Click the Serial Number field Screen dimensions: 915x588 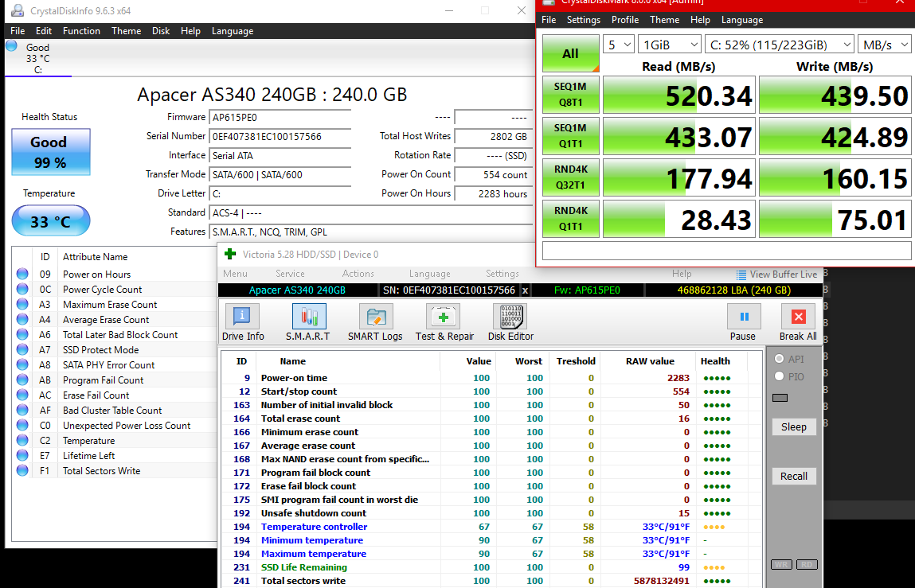(x=280, y=136)
